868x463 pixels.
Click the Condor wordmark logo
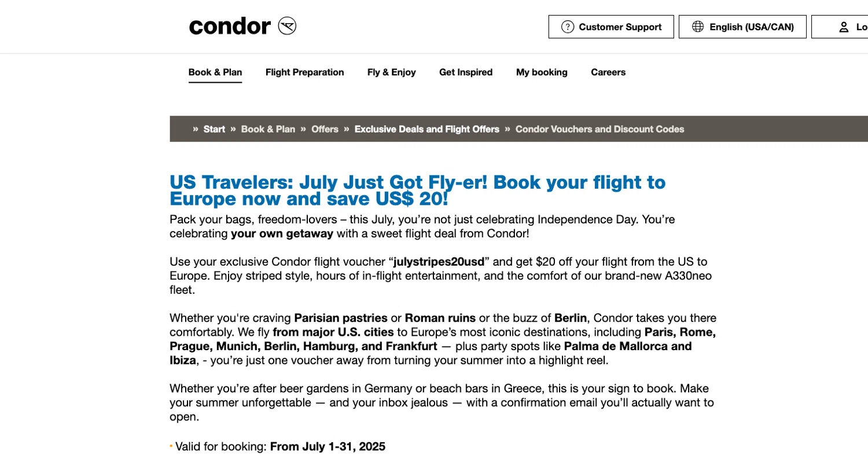[x=230, y=27]
